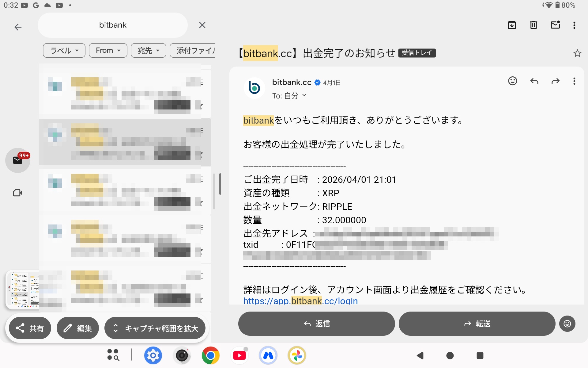Open the screenshot preview thumbnail
The width and height of the screenshot is (588, 368).
22,290
